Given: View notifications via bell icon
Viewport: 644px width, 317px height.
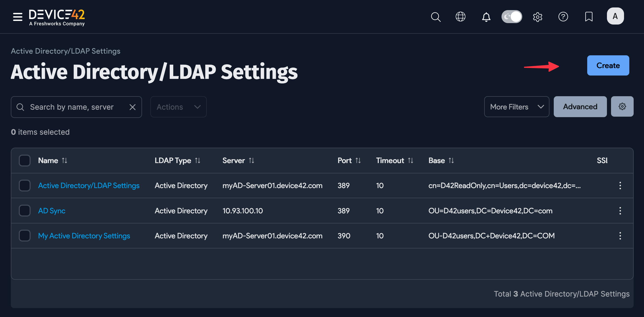Looking at the screenshot, I should point(486,17).
